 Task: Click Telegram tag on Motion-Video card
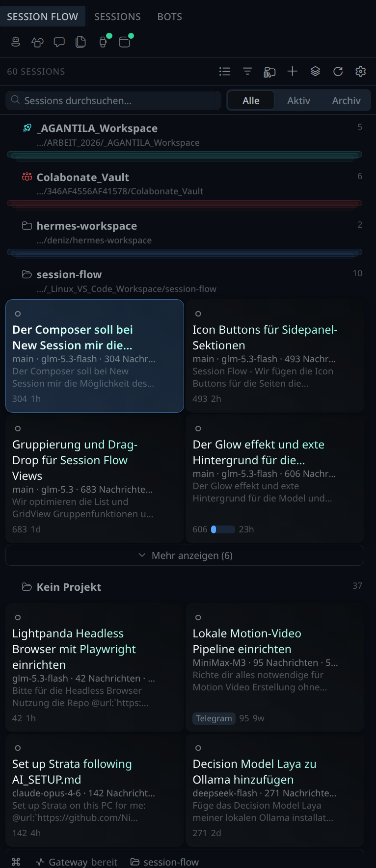point(214,718)
